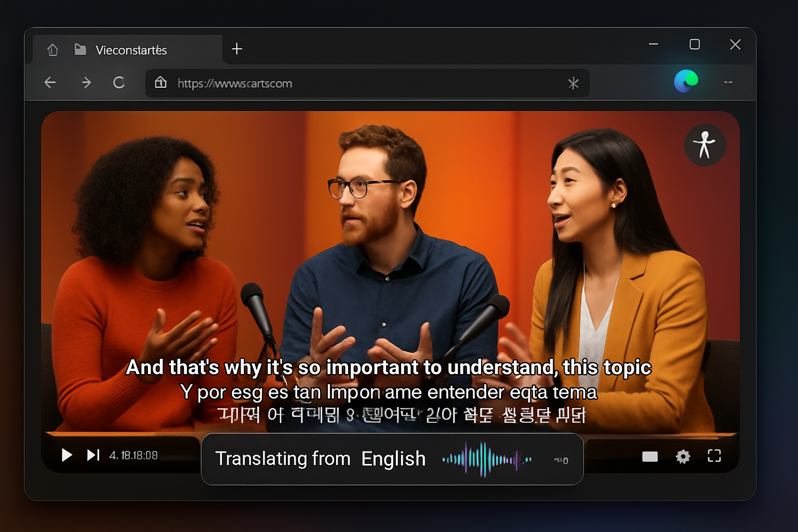Click the site info icon in address bar
The height and width of the screenshot is (532, 798).
(x=161, y=83)
